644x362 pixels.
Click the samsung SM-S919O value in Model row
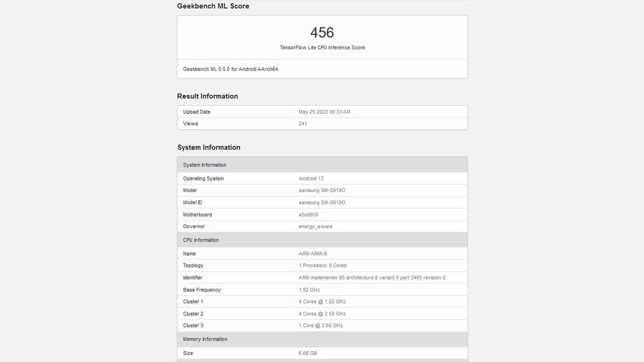click(322, 190)
